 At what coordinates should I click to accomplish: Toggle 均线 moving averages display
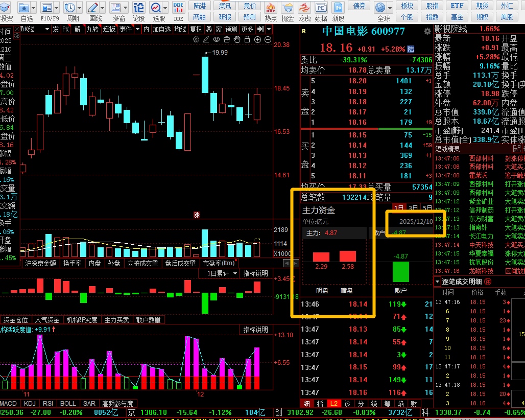[180, 30]
